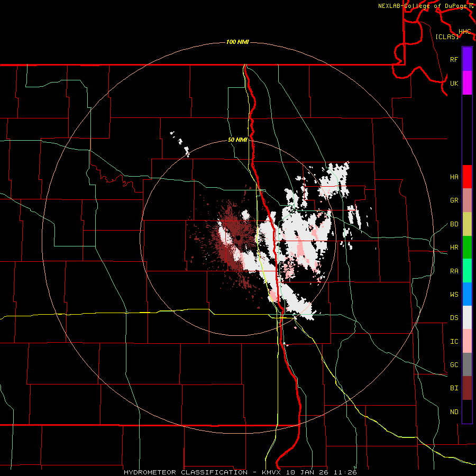Click the WS legend label
The width and height of the screenshot is (476, 476).
pyautogui.click(x=454, y=295)
